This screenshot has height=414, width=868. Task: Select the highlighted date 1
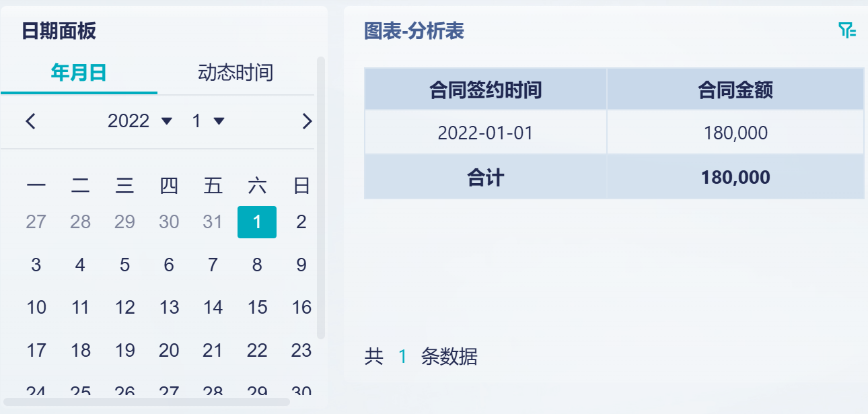coord(257,222)
